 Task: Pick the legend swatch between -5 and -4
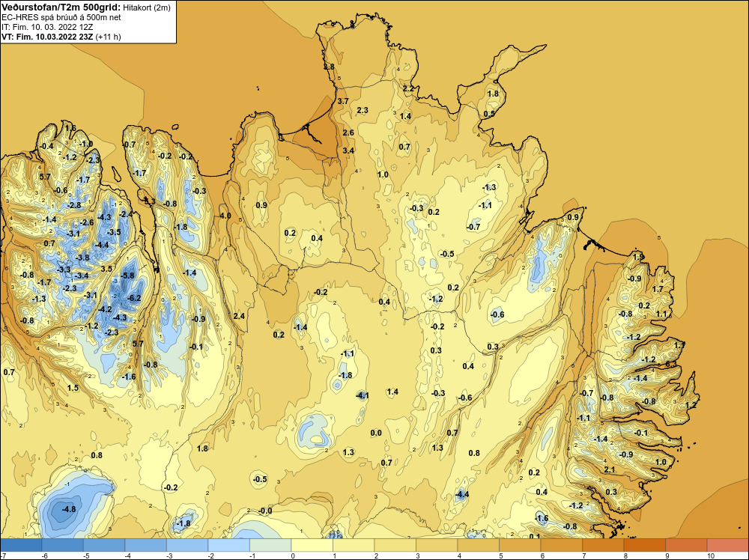[x=104, y=545]
